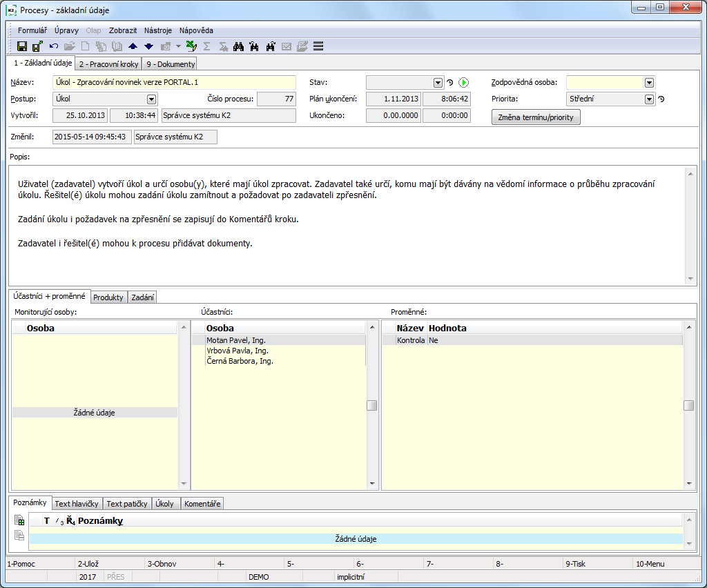Click the Save floppy disk icon
This screenshot has height=588, width=707.
point(22,46)
